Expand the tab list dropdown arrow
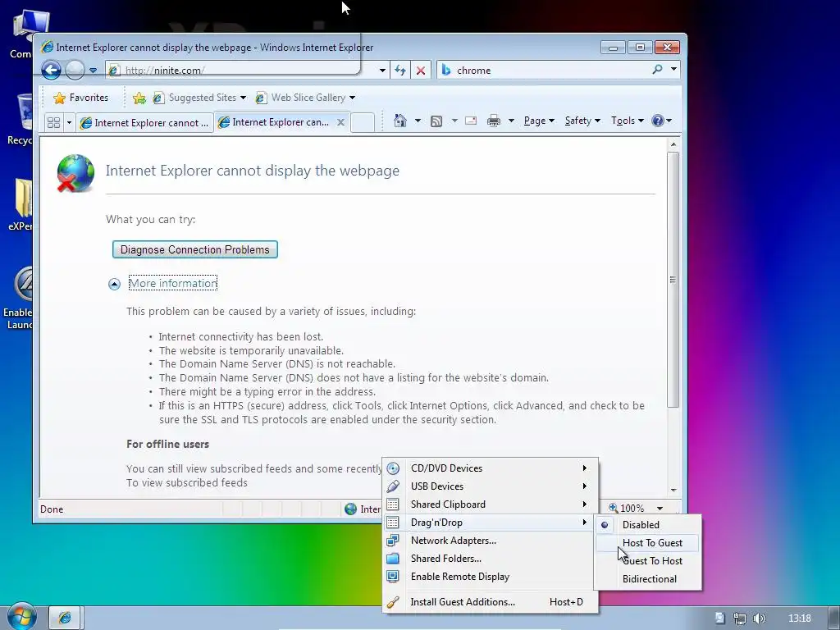Image resolution: width=840 pixels, height=630 pixels. point(69,123)
